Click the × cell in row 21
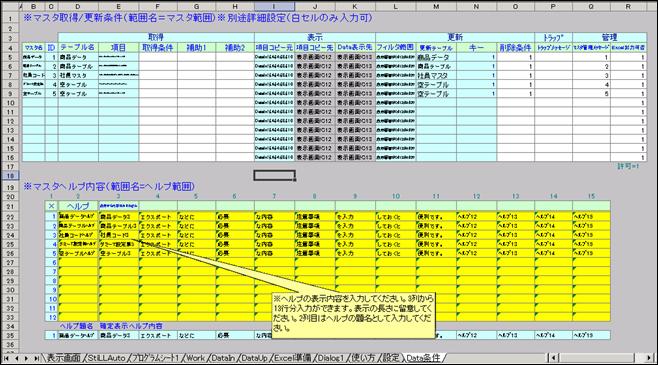 tap(51, 206)
